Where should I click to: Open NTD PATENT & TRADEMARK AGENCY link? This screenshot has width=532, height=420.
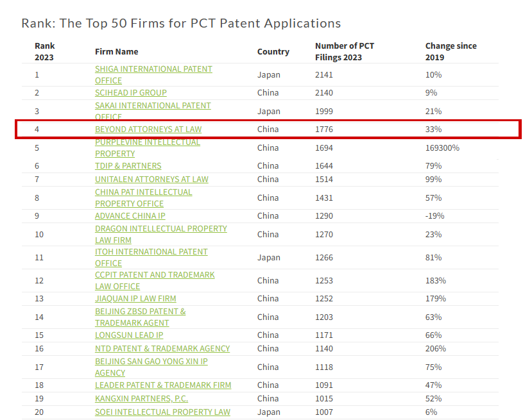tap(162, 349)
